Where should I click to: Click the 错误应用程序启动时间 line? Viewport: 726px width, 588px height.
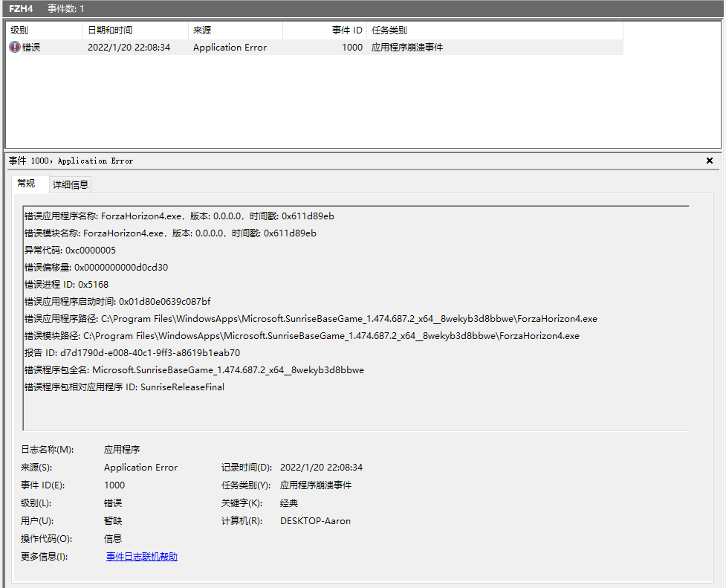click(117, 302)
